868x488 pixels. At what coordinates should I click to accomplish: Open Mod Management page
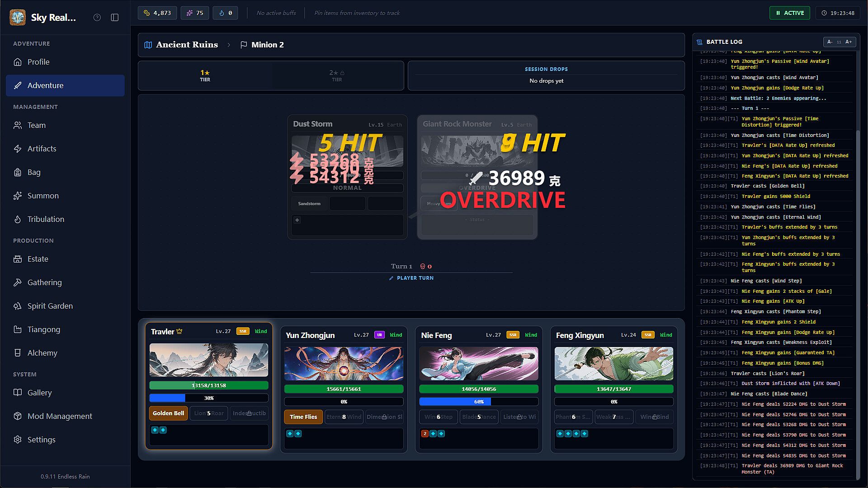(x=60, y=416)
